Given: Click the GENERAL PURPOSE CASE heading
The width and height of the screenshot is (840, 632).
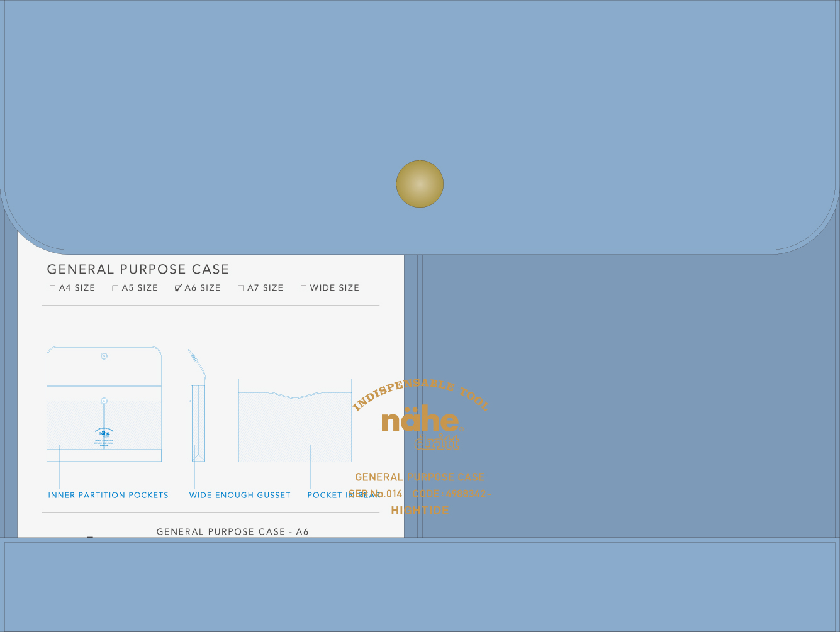Looking at the screenshot, I should [x=138, y=269].
